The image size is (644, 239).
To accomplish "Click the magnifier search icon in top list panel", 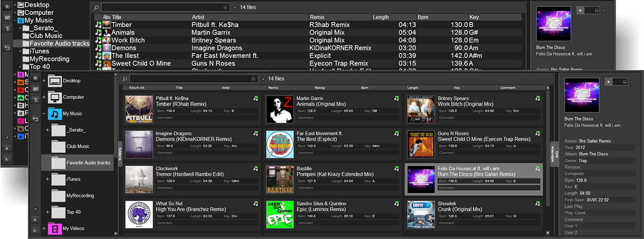I will coord(96,7).
